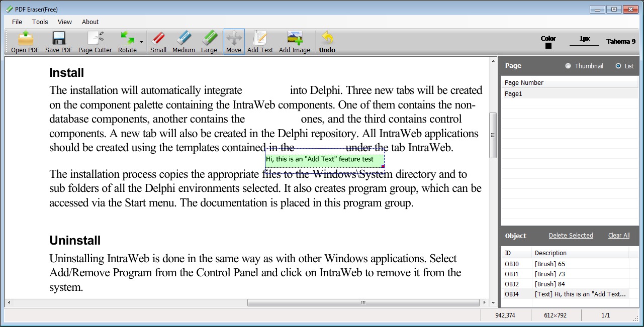
Task: Switch page view to Thumbnail mode
Action: (x=569, y=65)
